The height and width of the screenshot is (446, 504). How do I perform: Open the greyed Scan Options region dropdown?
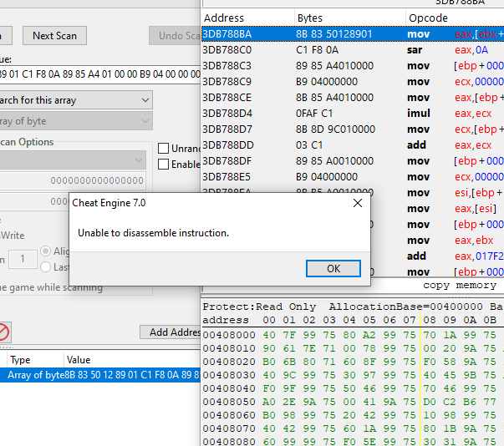pyautogui.click(x=71, y=160)
